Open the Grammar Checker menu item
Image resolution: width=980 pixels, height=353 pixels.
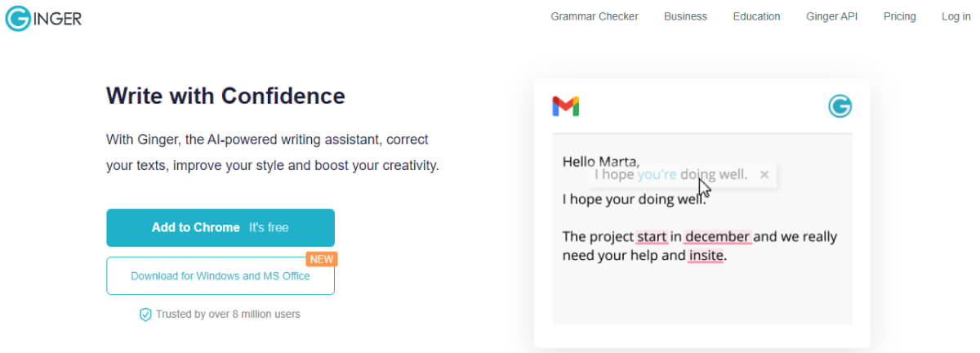[595, 16]
